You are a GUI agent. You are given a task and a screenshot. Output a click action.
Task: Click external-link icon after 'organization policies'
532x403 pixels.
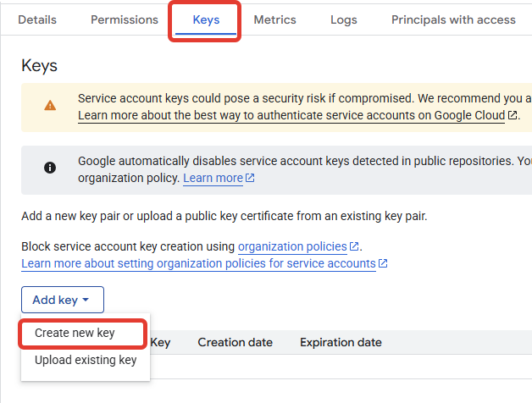pos(354,247)
